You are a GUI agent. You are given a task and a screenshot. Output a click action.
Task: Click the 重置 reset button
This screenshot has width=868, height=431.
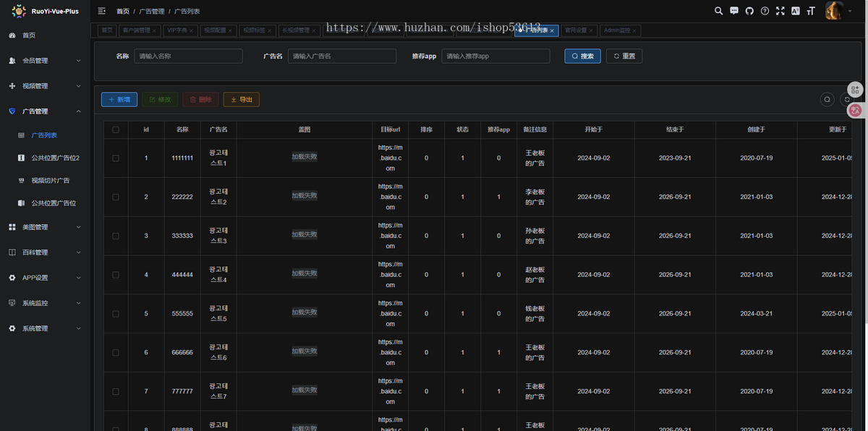point(624,56)
